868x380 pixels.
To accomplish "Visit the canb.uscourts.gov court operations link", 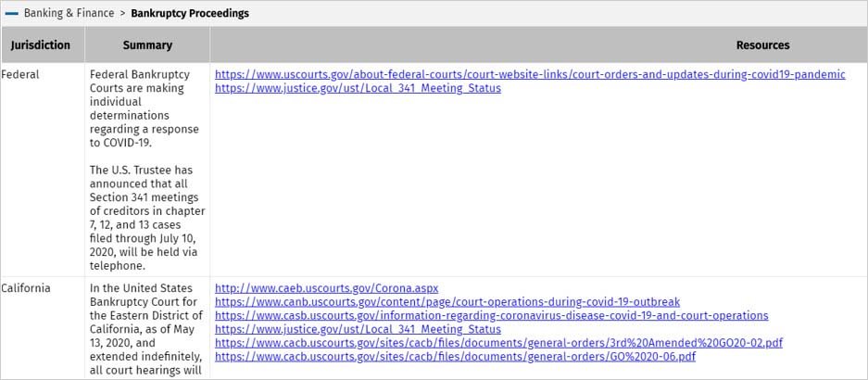I will click(x=447, y=302).
